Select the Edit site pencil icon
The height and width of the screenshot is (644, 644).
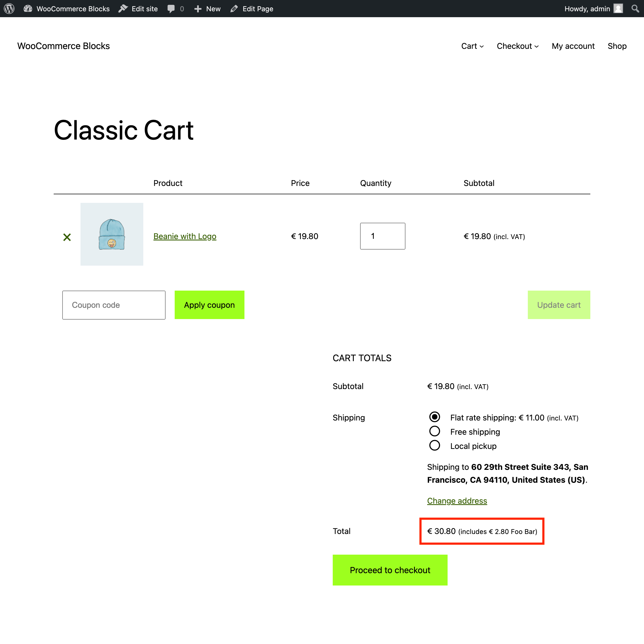(123, 8)
